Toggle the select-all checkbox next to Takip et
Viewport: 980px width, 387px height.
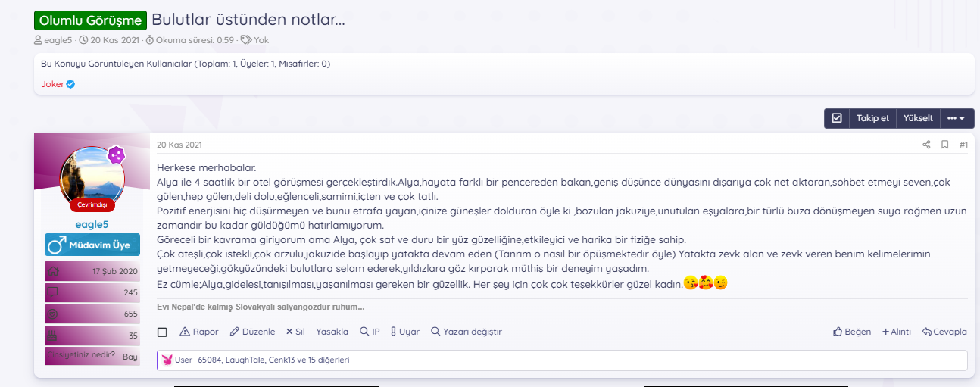(x=837, y=118)
